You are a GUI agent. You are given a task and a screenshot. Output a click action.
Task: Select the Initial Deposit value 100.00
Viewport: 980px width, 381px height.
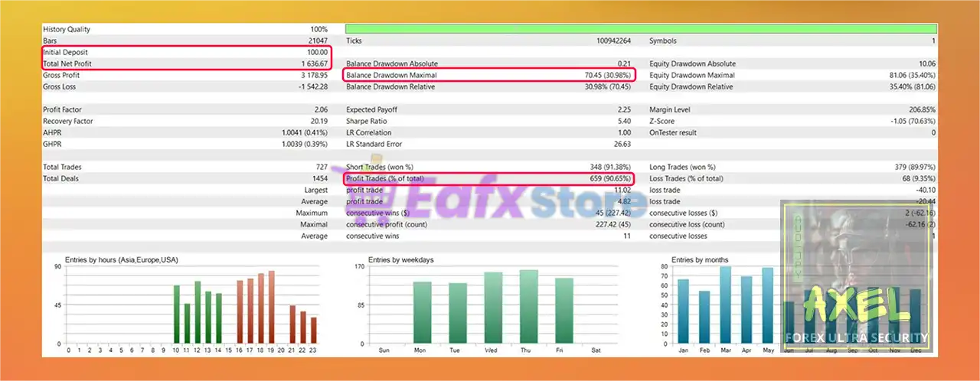tap(318, 52)
